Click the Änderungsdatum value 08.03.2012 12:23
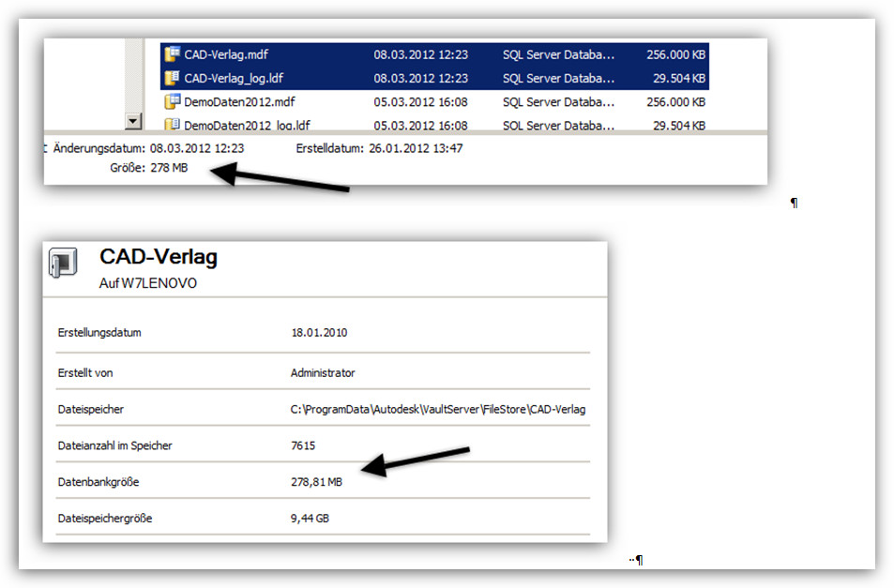 tap(197, 148)
